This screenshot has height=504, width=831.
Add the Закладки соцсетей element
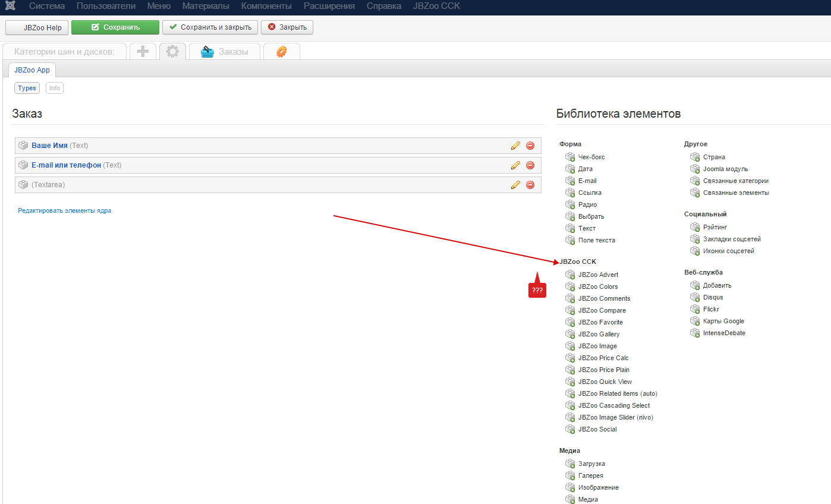[x=732, y=239]
